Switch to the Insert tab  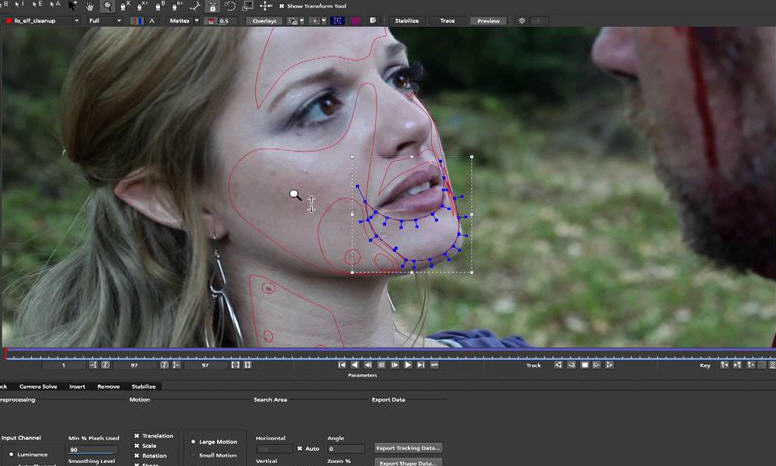point(77,386)
